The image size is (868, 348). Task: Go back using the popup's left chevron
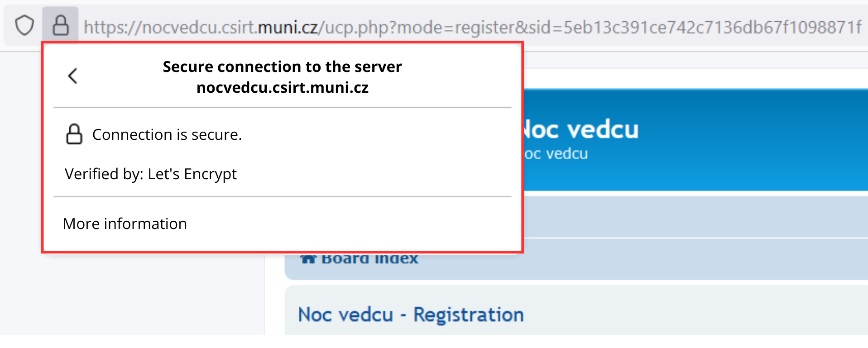72,76
